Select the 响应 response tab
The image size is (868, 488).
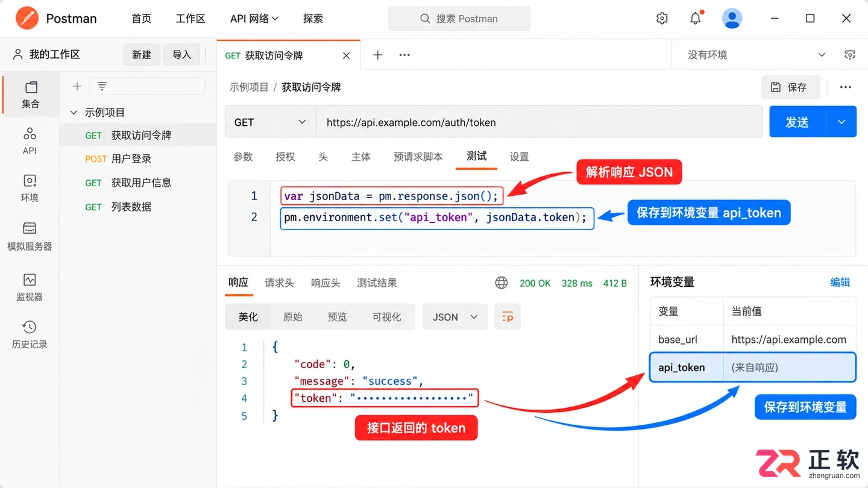pyautogui.click(x=238, y=283)
